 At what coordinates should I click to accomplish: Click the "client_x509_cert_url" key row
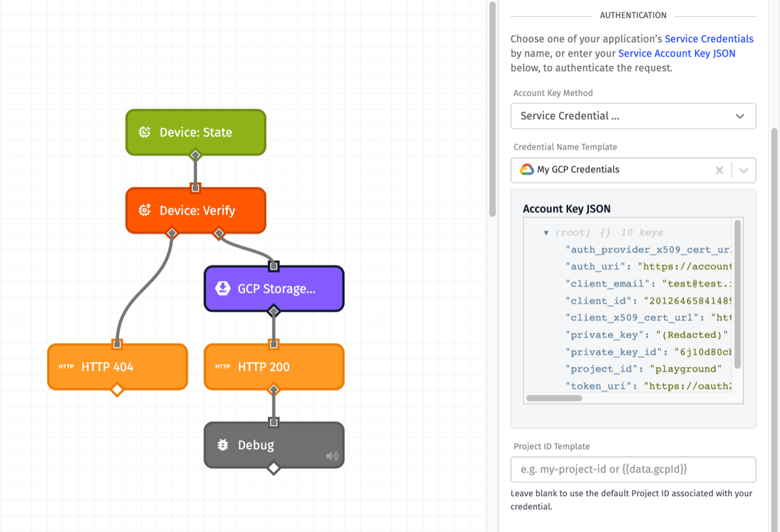649,318
